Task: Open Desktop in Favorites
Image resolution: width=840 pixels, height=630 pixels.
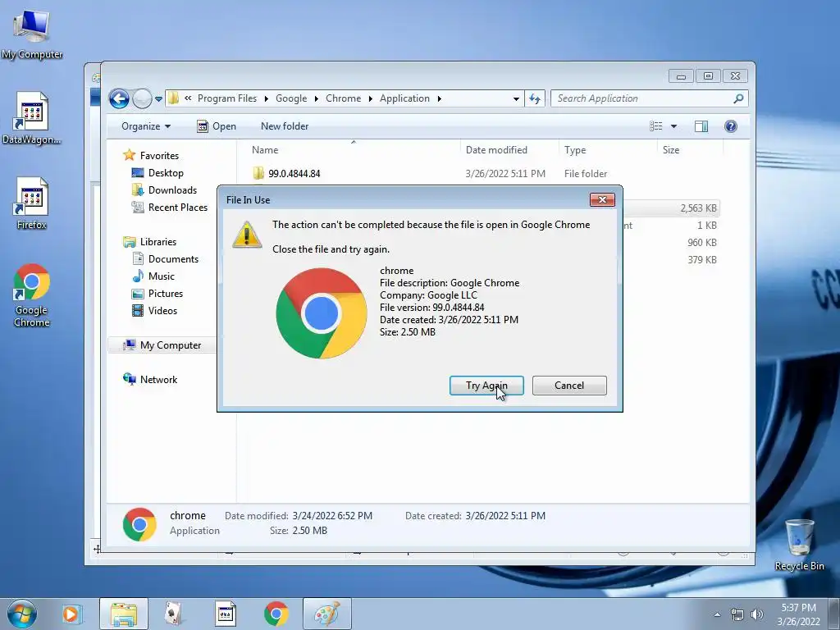Action: tap(166, 173)
